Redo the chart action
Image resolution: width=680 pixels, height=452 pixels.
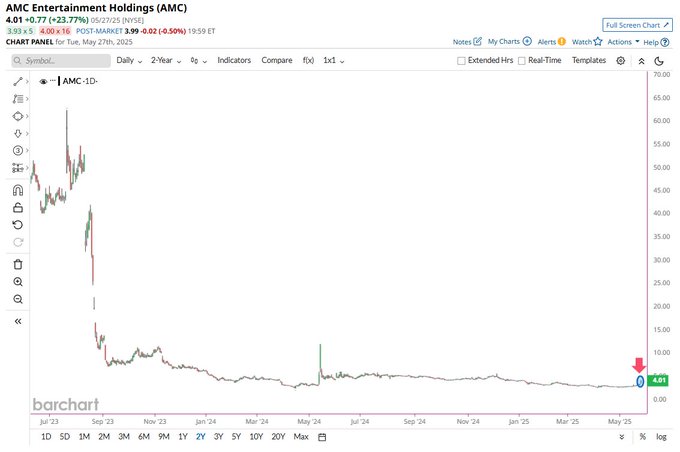pos(18,242)
